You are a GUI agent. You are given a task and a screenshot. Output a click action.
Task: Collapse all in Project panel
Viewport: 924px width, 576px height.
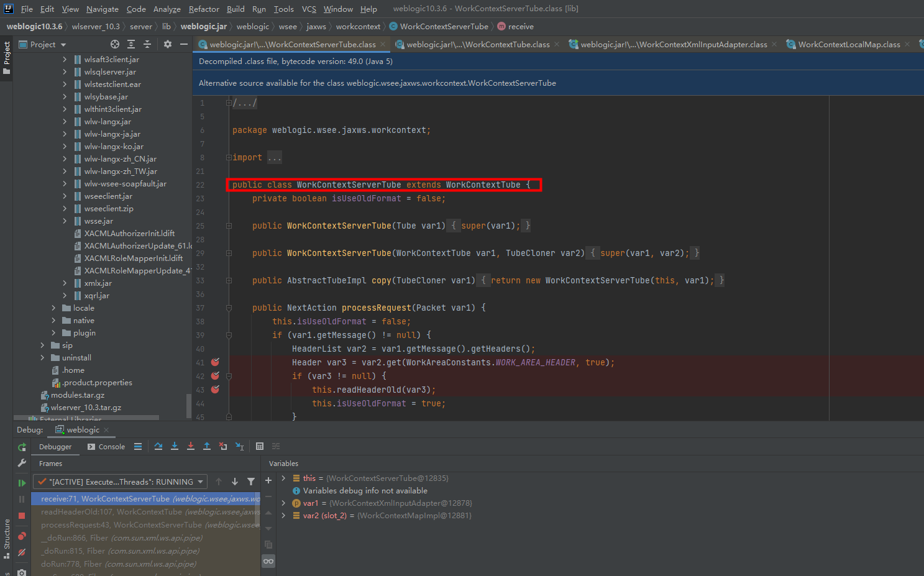point(147,44)
